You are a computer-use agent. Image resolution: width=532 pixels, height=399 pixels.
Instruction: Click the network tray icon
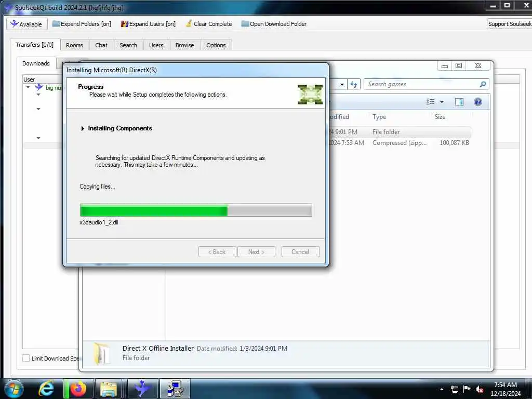(454, 389)
